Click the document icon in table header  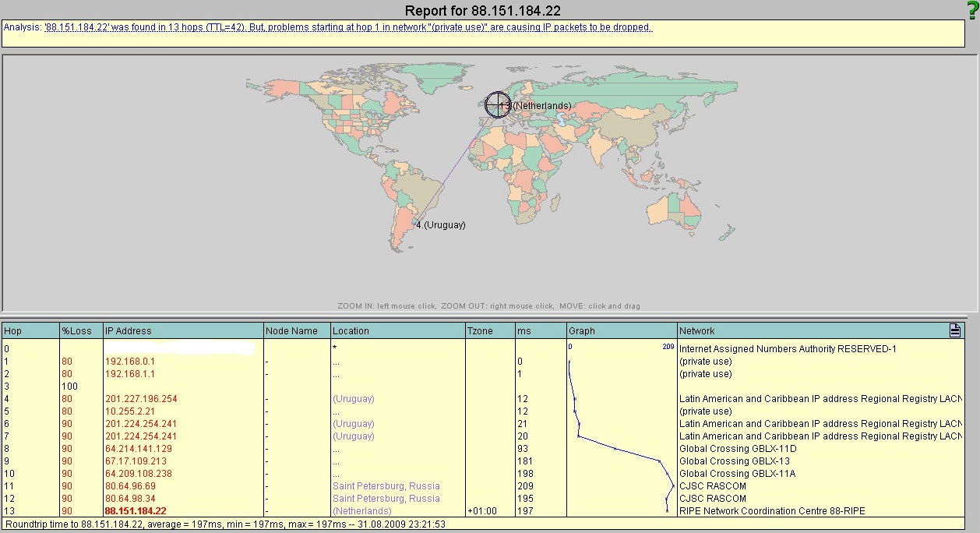tap(955, 330)
